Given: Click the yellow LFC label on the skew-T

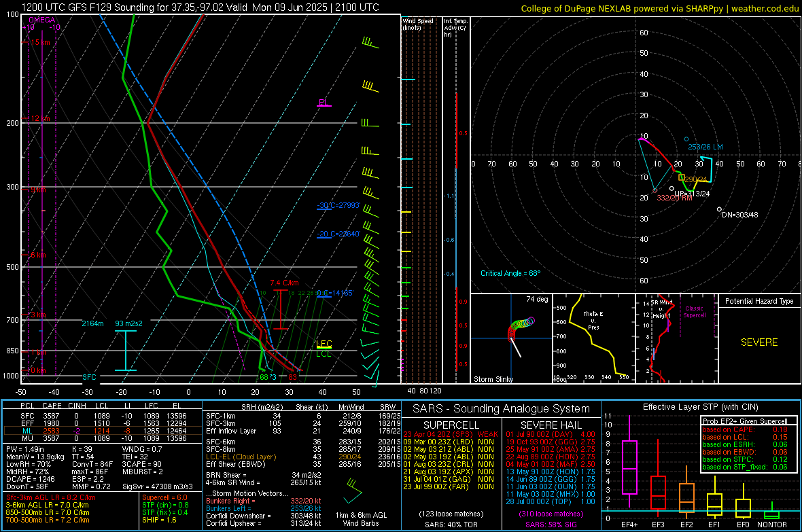Looking at the screenshot, I should [x=324, y=344].
